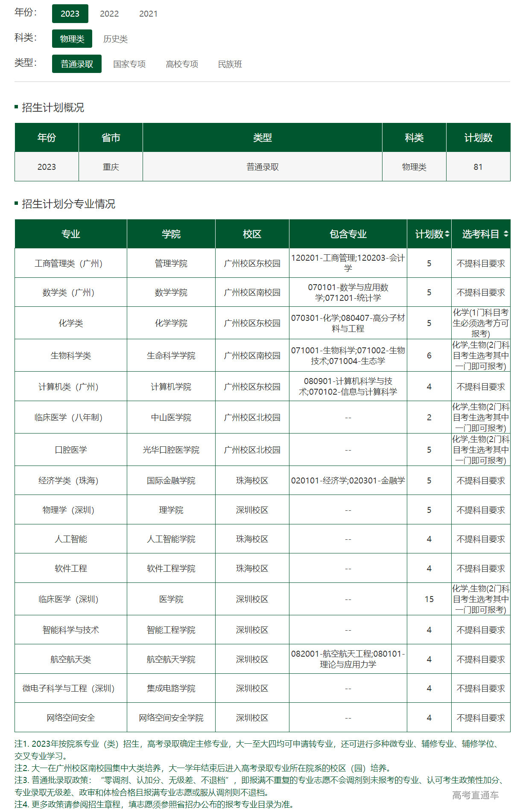Click the 专业 column header
Viewport: 511px width, 812px height.
[x=71, y=234]
